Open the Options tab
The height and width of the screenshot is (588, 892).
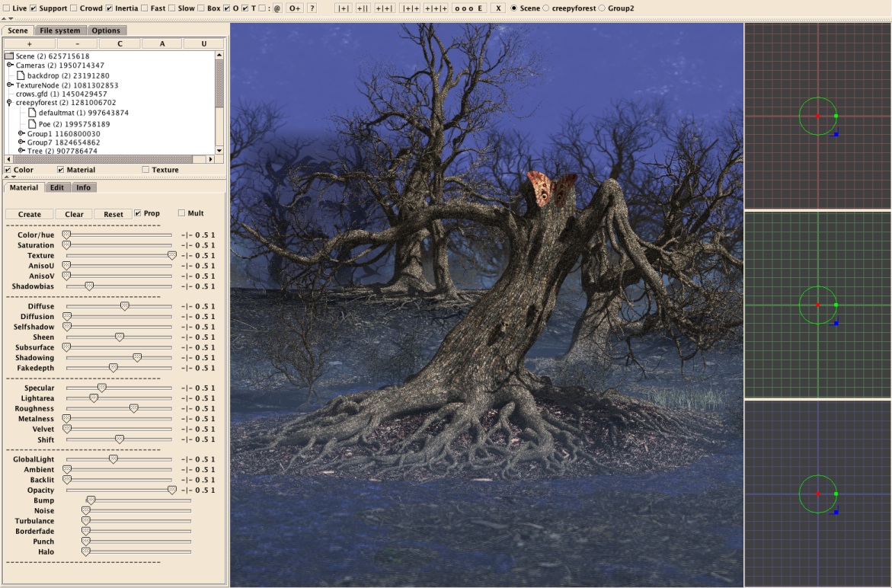tap(106, 30)
